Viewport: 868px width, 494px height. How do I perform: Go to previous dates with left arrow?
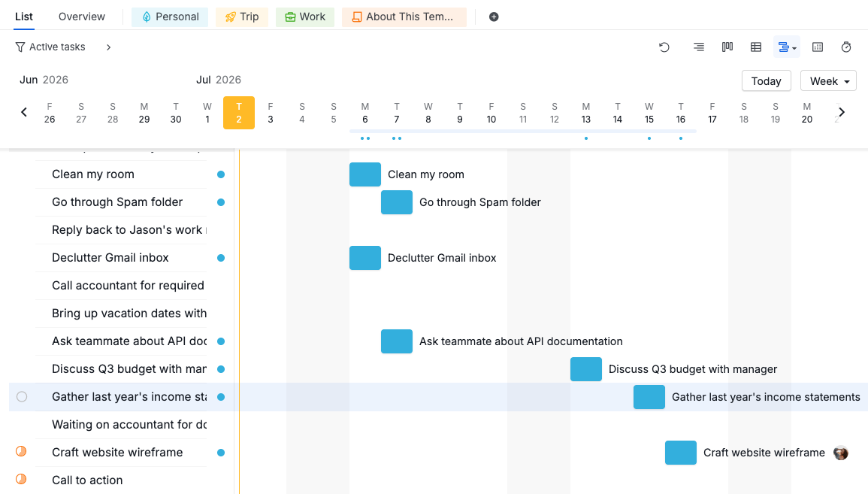pyautogui.click(x=24, y=113)
